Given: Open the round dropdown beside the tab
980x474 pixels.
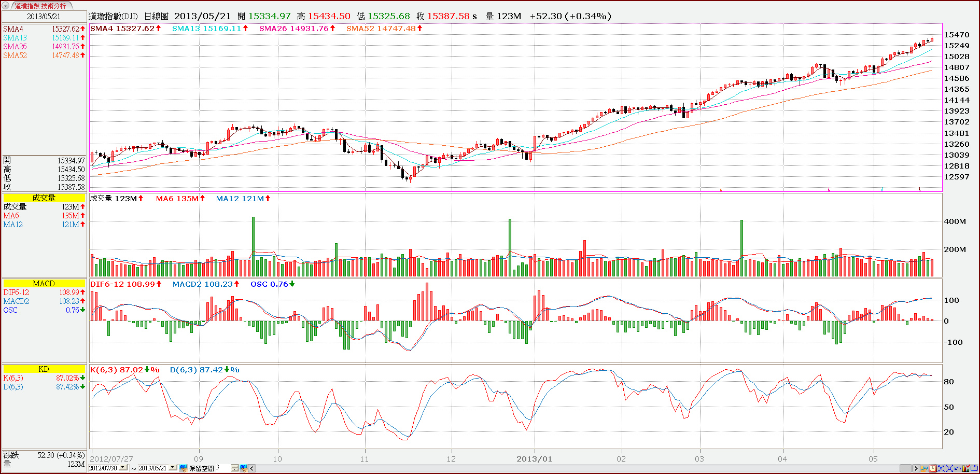Looking at the screenshot, I should coord(6,6).
